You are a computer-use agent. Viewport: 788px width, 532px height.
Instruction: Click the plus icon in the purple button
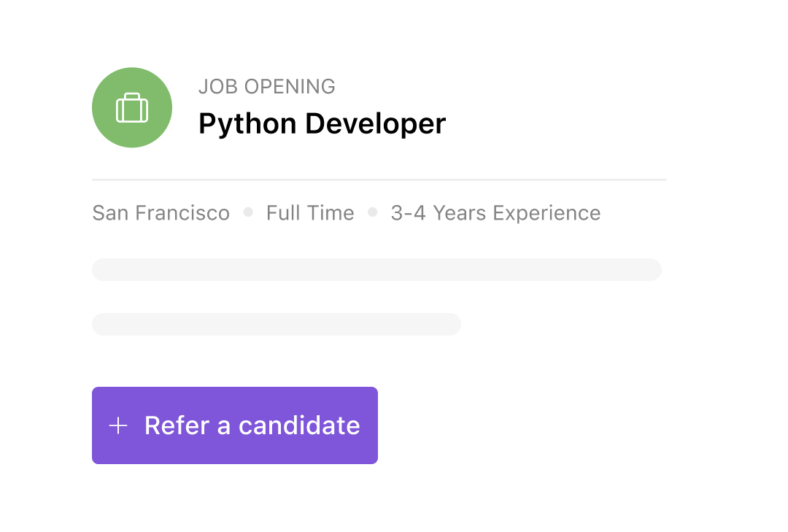coord(118,425)
